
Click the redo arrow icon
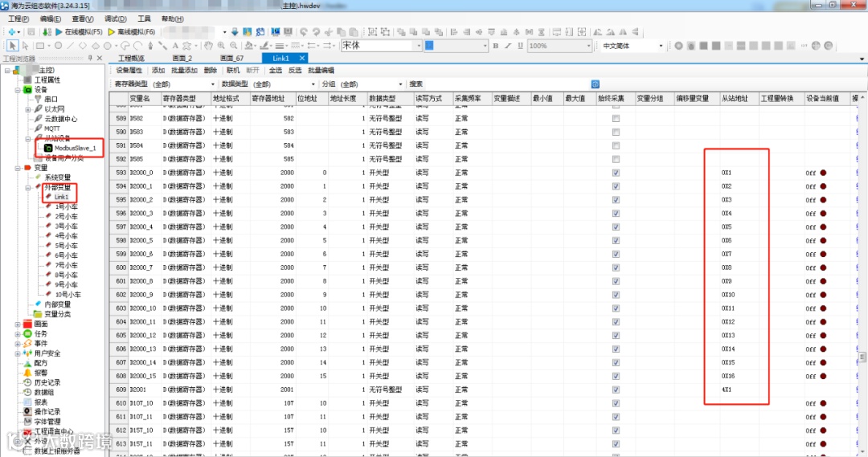click(316, 32)
